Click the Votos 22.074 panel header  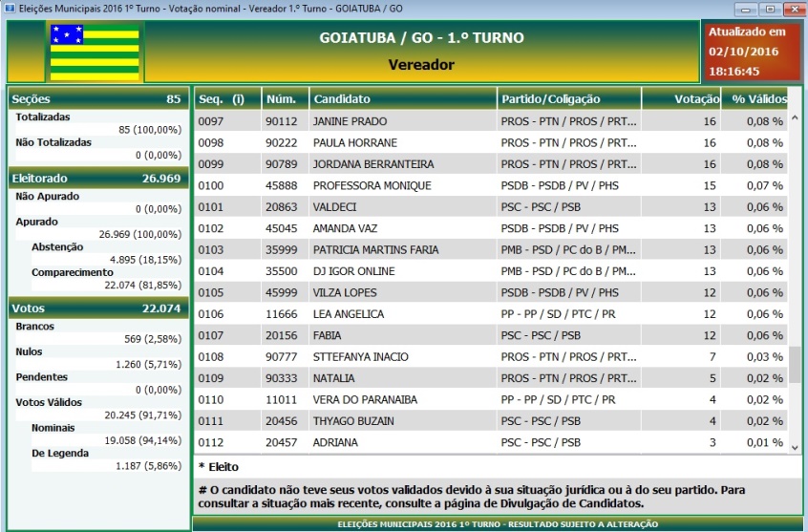(98, 309)
